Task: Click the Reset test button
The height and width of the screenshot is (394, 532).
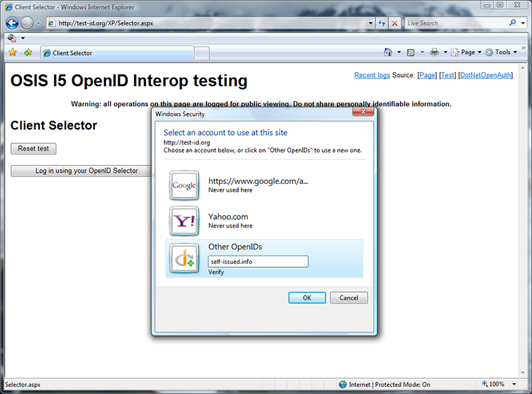Action: coord(34,149)
